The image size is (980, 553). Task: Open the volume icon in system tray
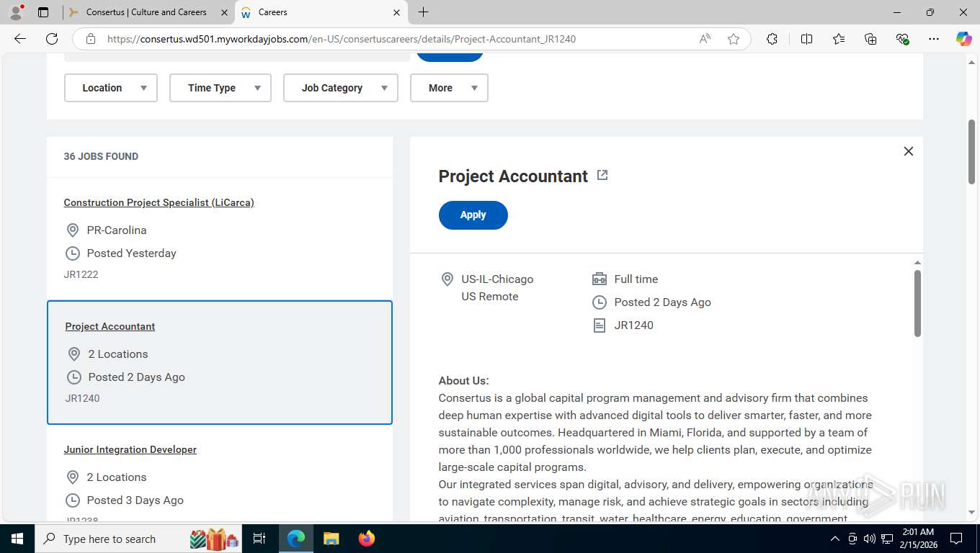click(x=869, y=539)
